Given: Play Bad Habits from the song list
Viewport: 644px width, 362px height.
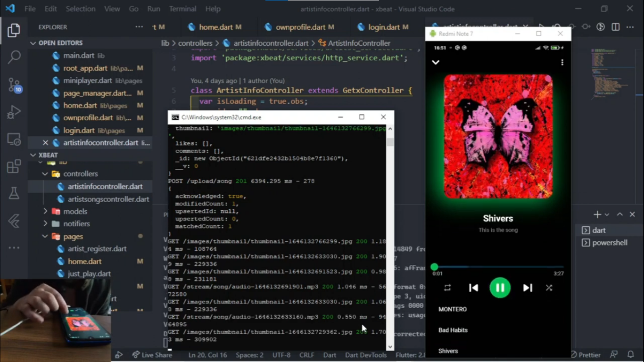Looking at the screenshot, I should click(x=453, y=330).
